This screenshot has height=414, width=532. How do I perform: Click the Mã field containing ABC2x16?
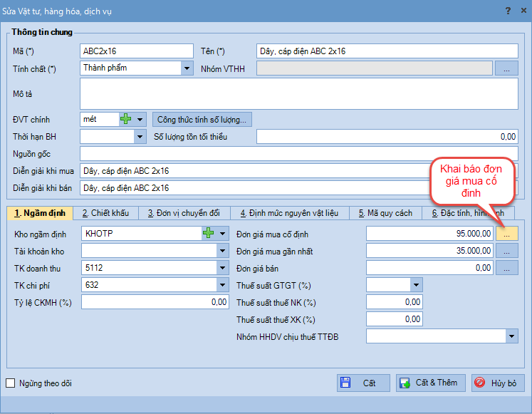[137, 51]
